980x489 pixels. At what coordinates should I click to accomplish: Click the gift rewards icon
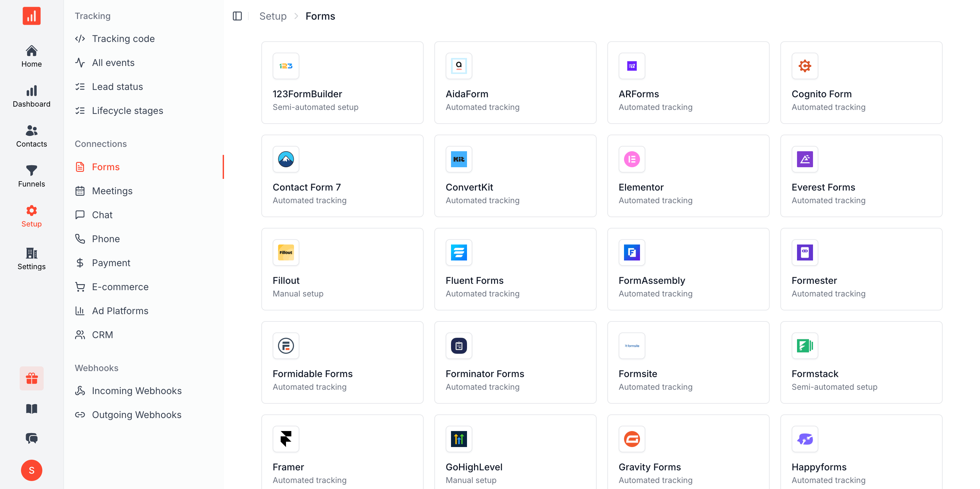pos(32,378)
